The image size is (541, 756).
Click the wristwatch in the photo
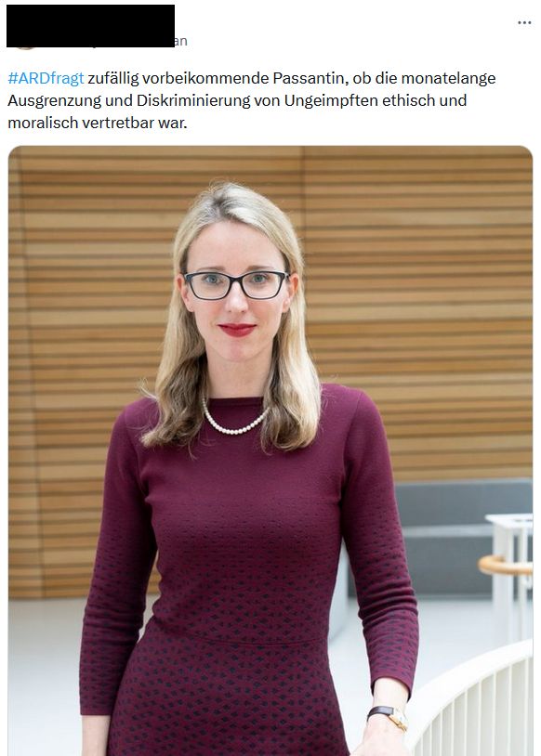tap(389, 717)
